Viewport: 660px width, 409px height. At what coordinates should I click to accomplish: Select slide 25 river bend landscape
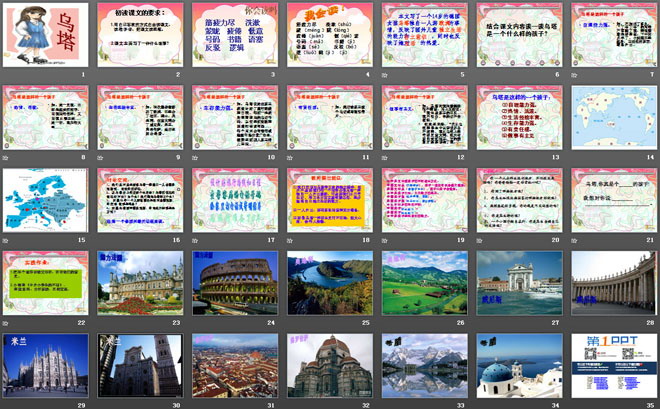tap(330, 283)
